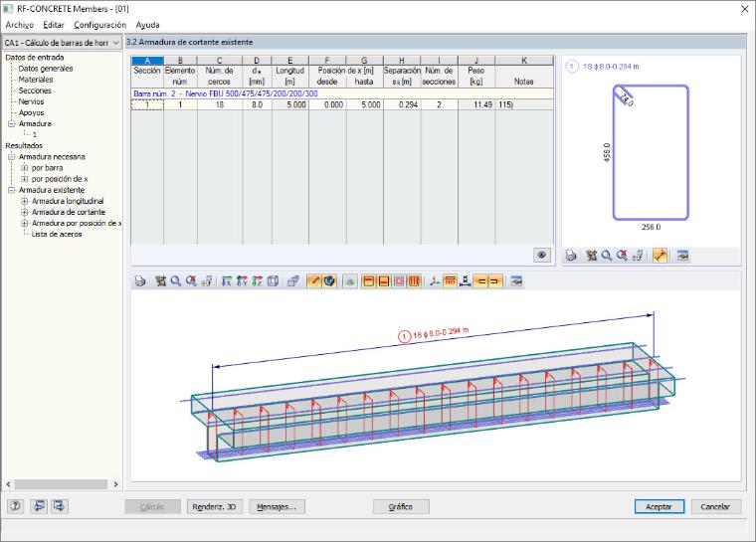
Task: Toggle the three-vertical-bars stirrup icon
Action: point(414,280)
